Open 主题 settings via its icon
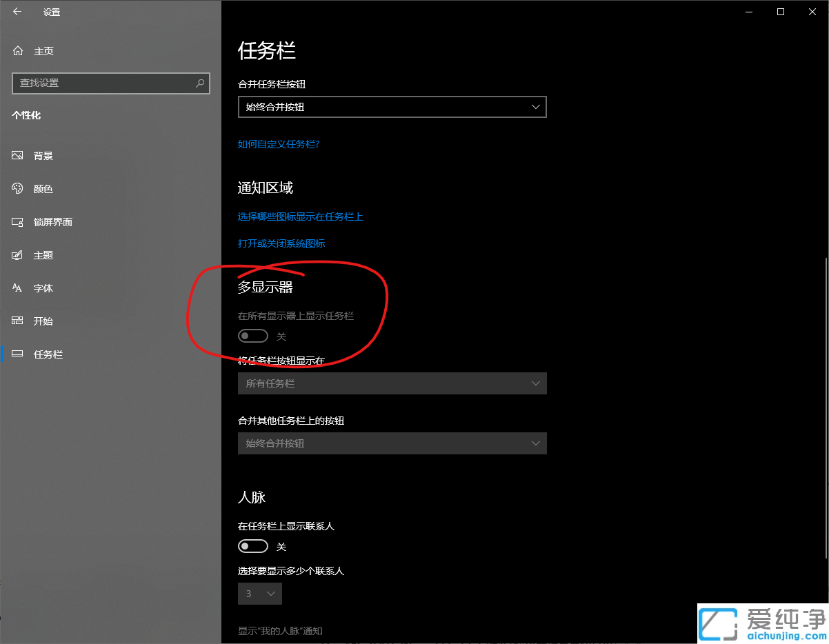Screen dimensions: 829x644 (17, 254)
